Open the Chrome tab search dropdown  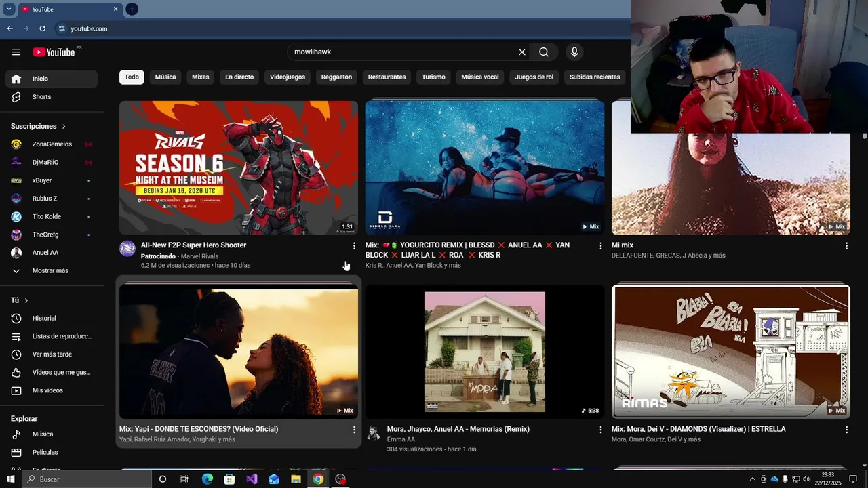click(x=9, y=9)
